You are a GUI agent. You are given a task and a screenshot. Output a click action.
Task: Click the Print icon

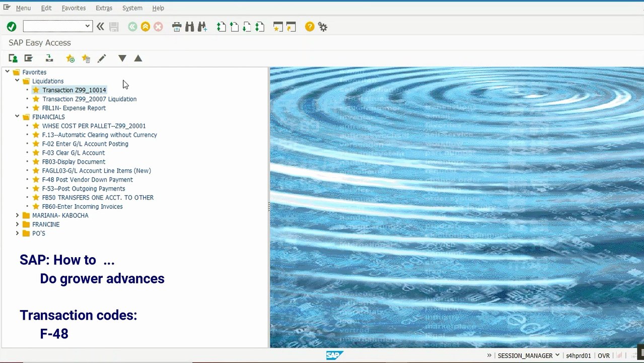click(x=177, y=27)
